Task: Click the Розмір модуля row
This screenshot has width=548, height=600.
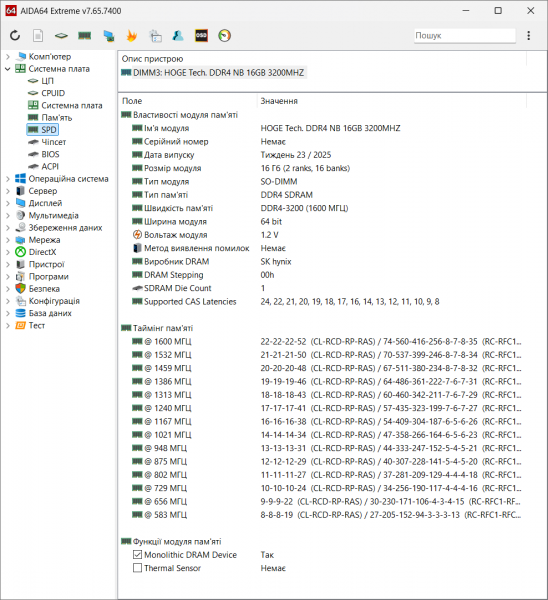Action: pos(321,168)
